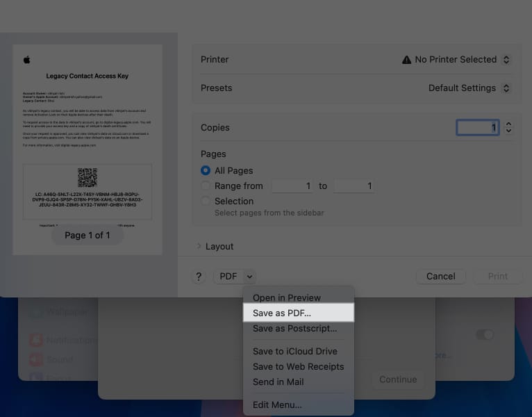Open the Presets Default Settings dropdown
532x417 pixels.
pyautogui.click(x=469, y=88)
